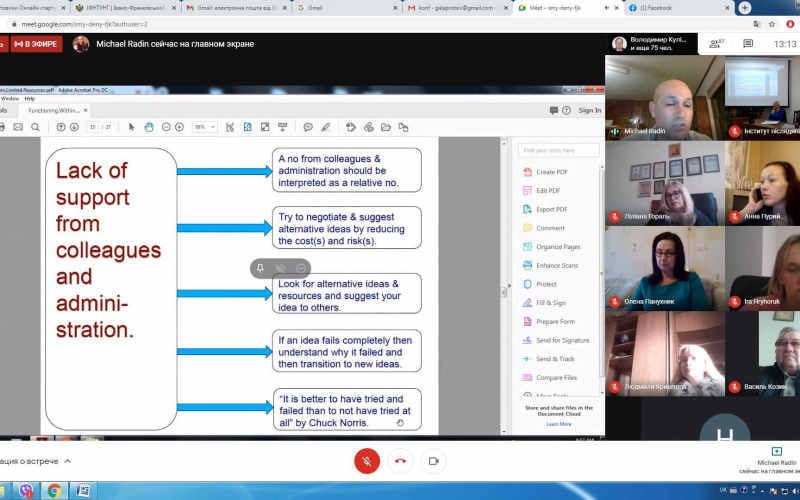The height and width of the screenshot is (500, 800).
Task: Open the Acrobat Window menu
Action: coord(10,98)
